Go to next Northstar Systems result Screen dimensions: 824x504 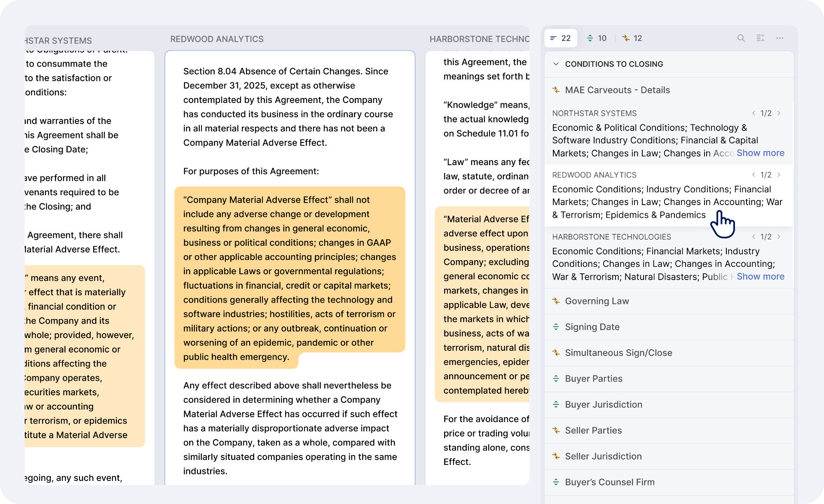pyautogui.click(x=779, y=113)
